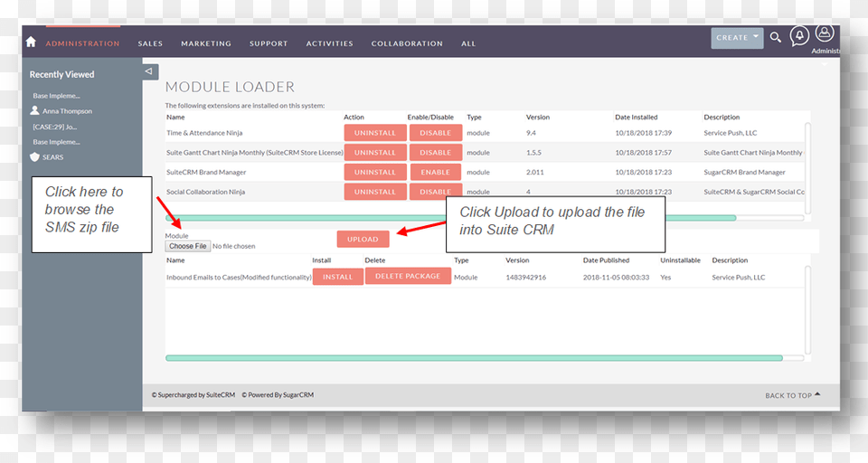Open the Marketing menu

click(x=206, y=43)
